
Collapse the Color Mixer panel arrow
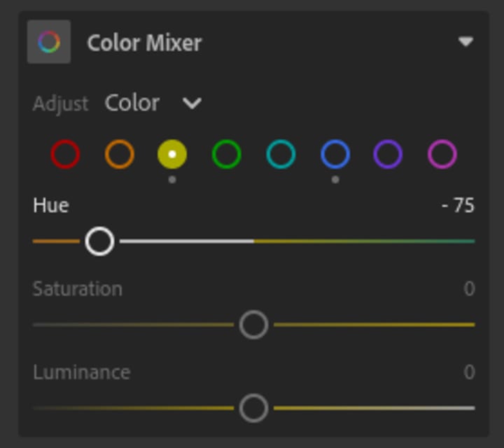[x=465, y=42]
